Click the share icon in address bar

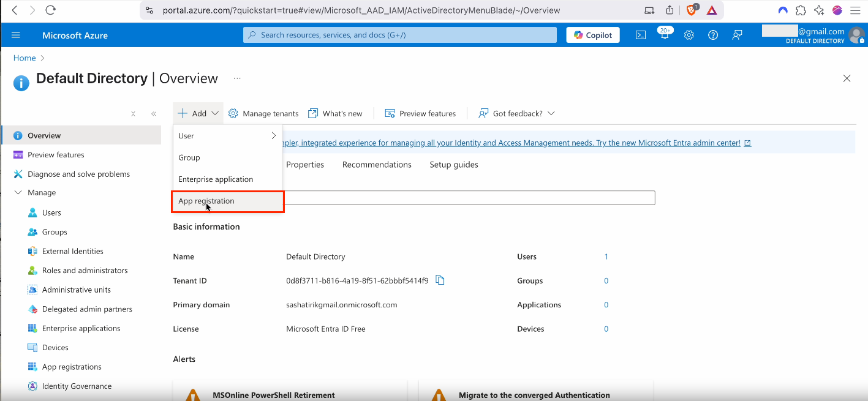[x=670, y=10]
